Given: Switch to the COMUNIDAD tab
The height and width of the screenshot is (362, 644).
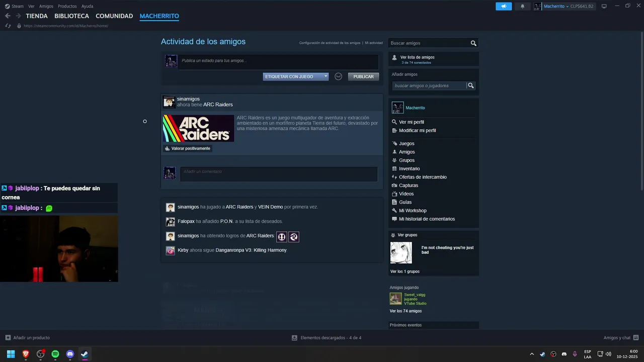Looking at the screenshot, I should (x=114, y=16).
